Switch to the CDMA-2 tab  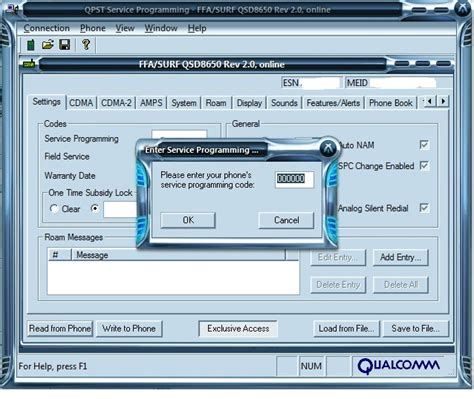pos(116,103)
